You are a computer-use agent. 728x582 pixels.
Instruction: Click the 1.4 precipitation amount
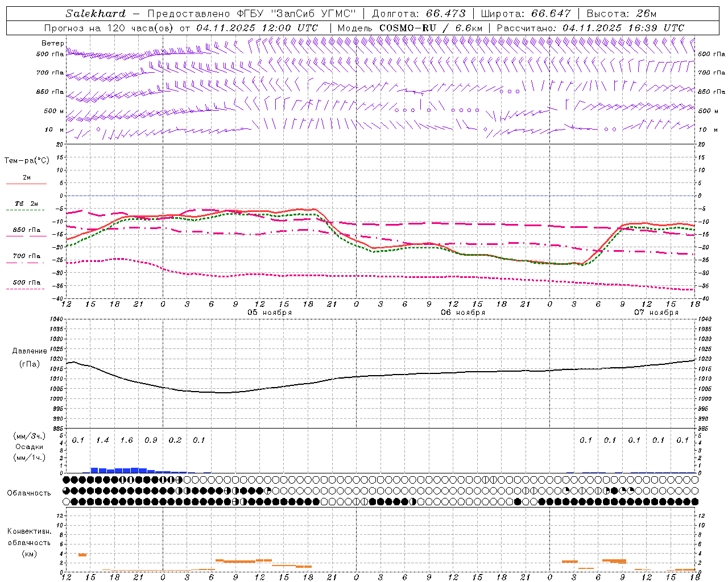[102, 440]
